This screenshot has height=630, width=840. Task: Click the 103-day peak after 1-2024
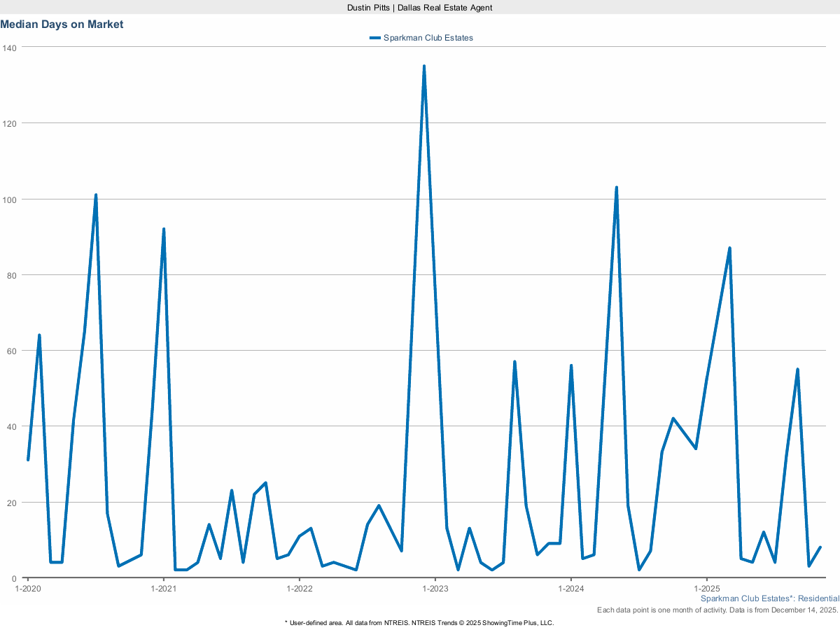[x=618, y=186]
